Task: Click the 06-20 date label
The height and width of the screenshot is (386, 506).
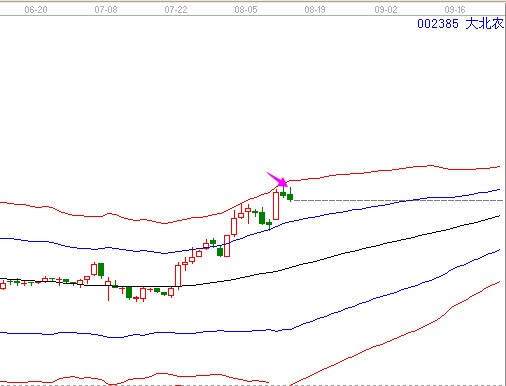Action: [36, 10]
